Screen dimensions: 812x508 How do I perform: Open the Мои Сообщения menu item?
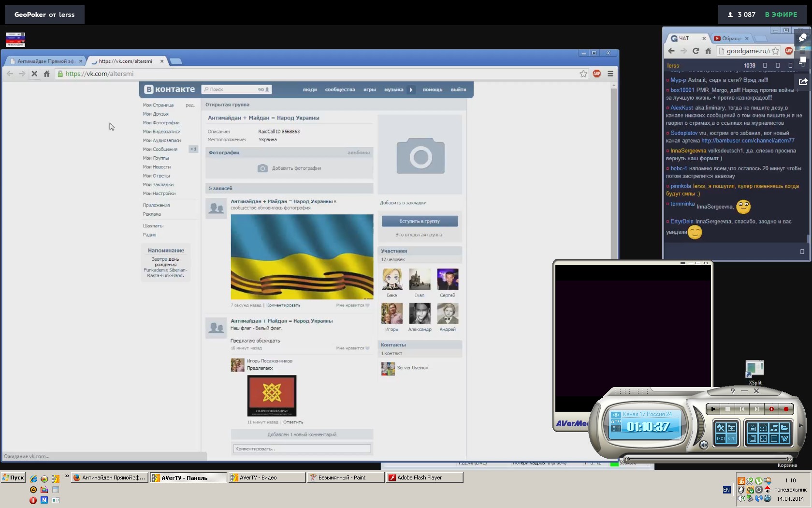(x=160, y=149)
